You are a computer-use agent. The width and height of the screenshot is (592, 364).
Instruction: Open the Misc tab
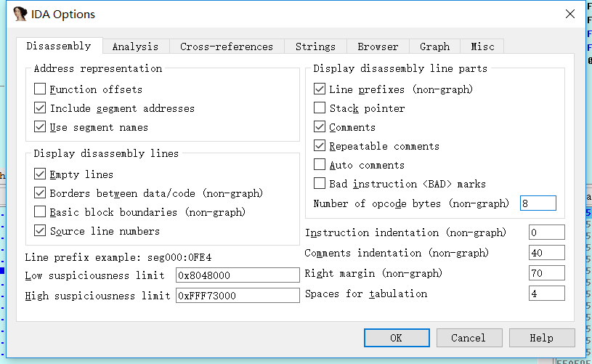tap(482, 46)
